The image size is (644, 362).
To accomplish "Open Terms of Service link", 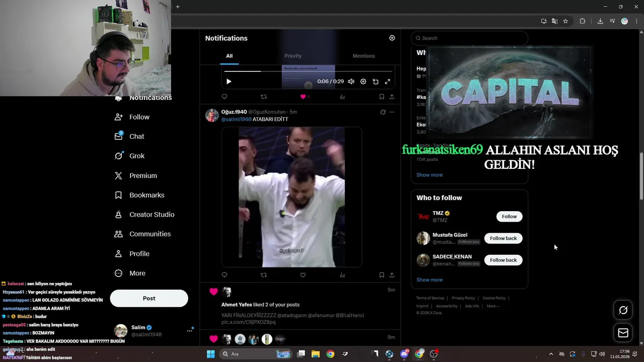I will pos(430,298).
